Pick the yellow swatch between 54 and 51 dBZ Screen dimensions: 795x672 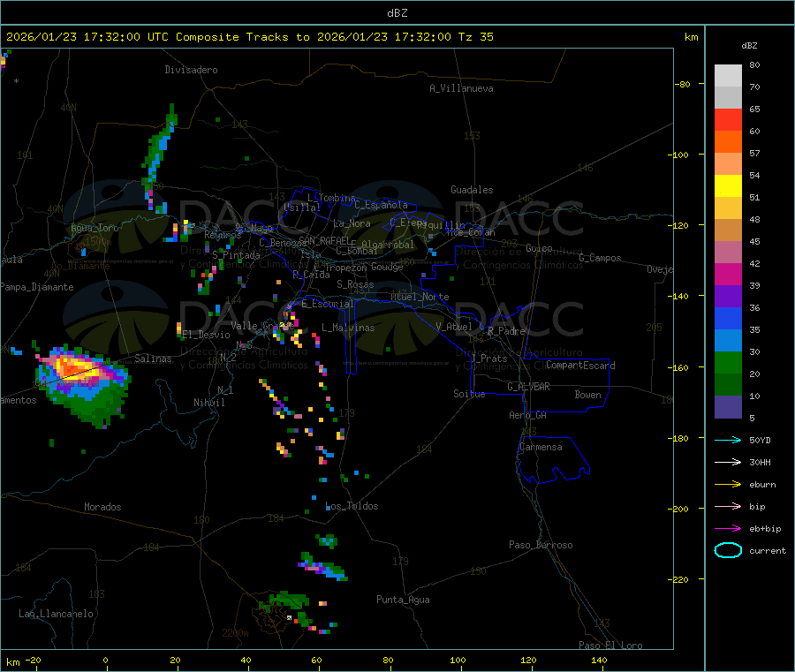(x=728, y=186)
